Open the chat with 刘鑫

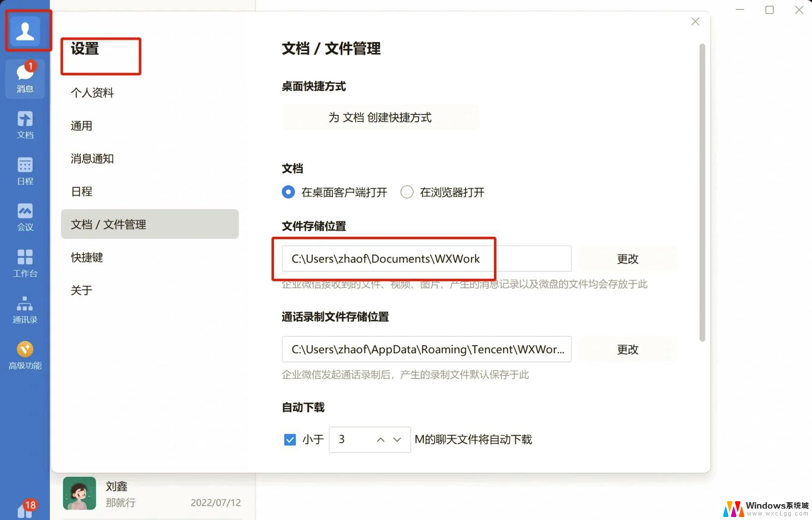(x=153, y=494)
